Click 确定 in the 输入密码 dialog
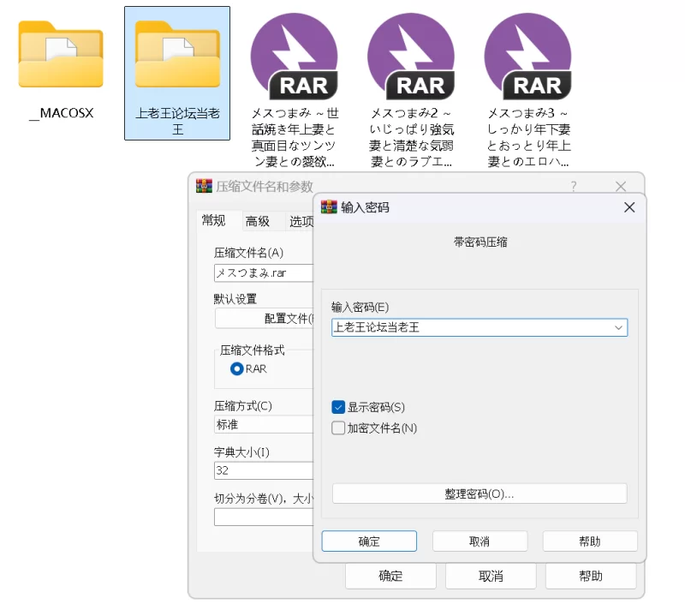Screen dimensions: 685x616 pyautogui.click(x=369, y=541)
